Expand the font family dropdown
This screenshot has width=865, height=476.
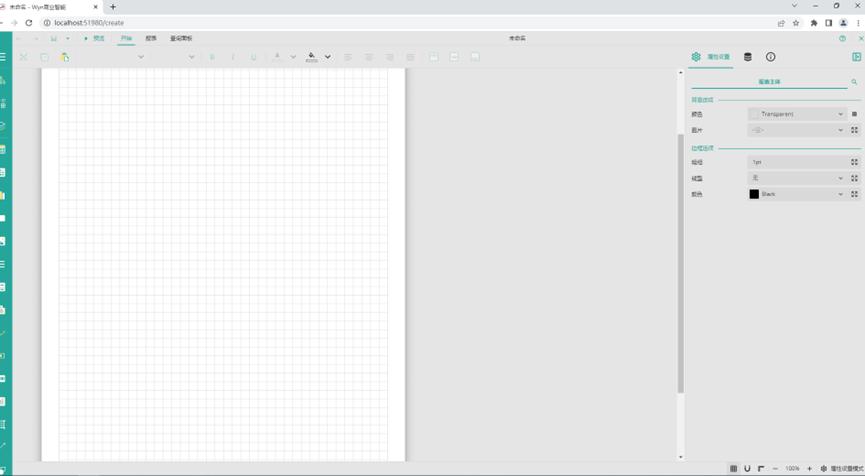pos(141,57)
